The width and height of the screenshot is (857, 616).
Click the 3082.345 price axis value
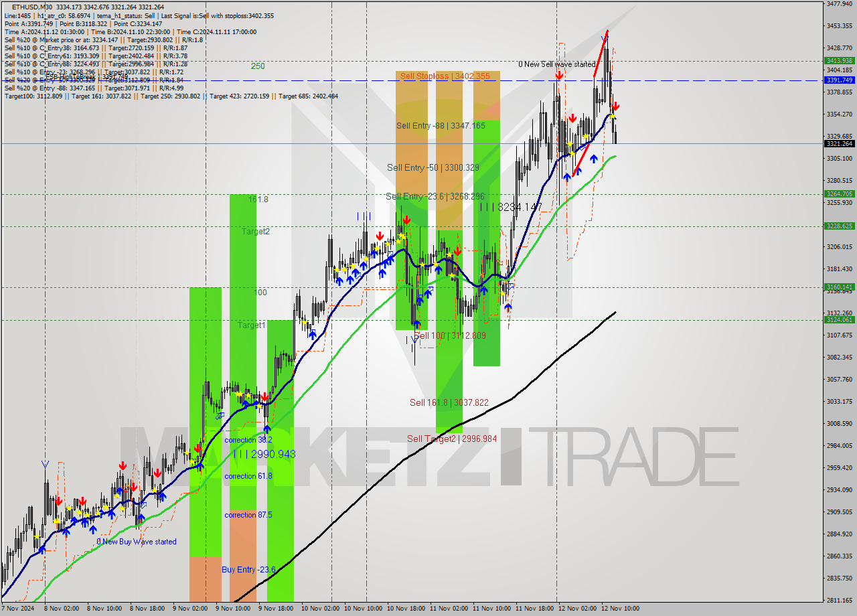[x=839, y=357]
